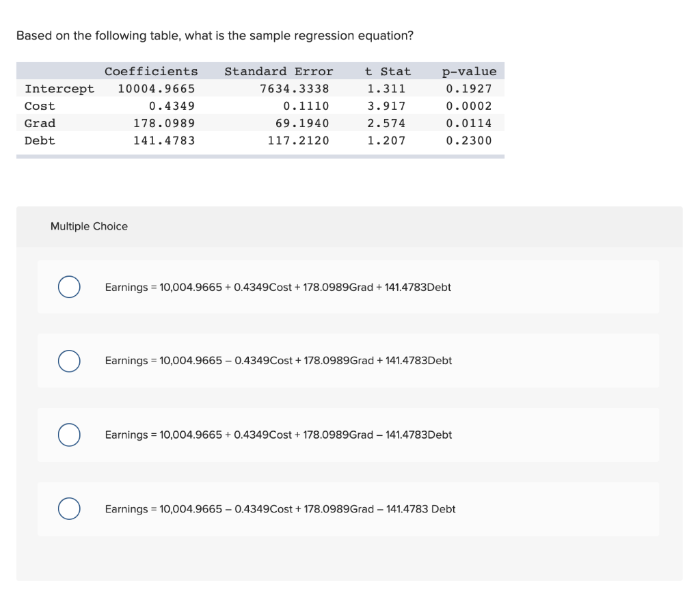Click the Intercept row label
Viewport: 700px width, 589px height.
click(59, 88)
